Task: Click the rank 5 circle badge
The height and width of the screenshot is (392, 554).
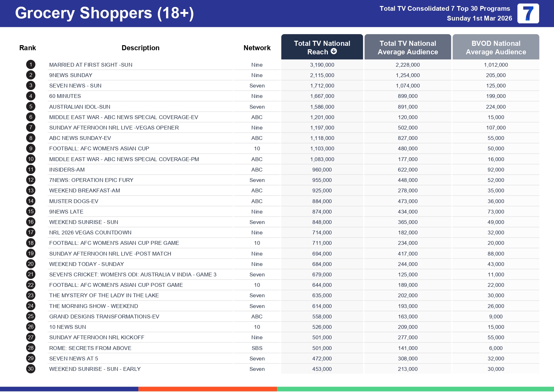Action: (x=31, y=107)
